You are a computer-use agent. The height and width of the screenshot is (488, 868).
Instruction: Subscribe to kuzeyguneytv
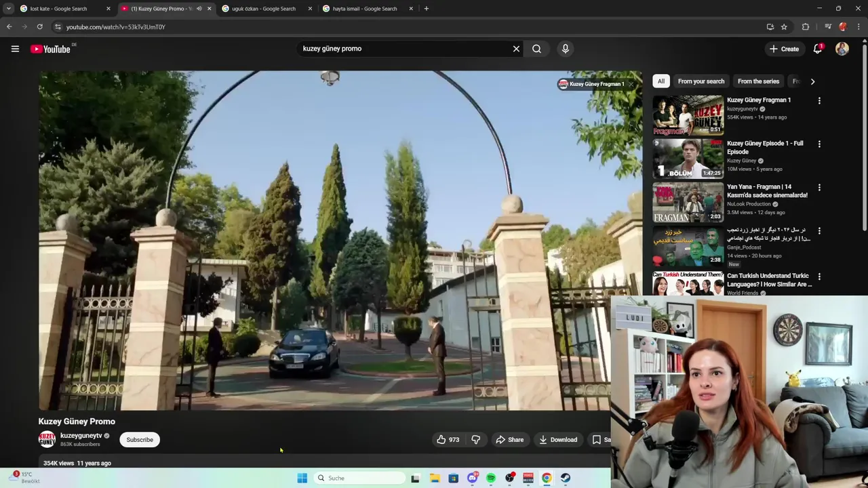click(140, 440)
